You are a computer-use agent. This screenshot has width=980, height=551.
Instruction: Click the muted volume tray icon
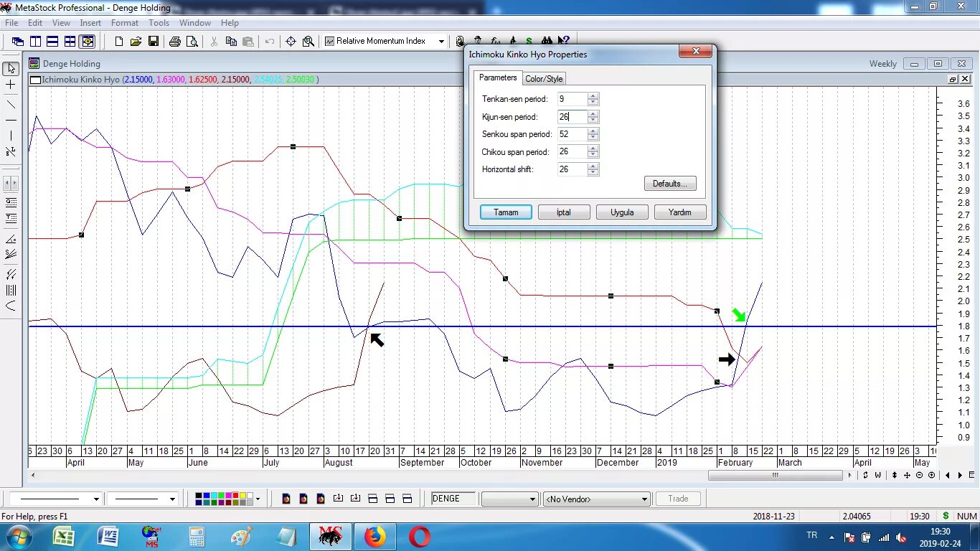pos(901,537)
